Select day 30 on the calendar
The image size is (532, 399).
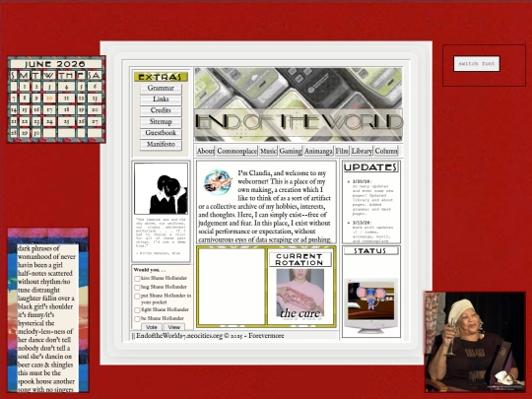(36, 133)
